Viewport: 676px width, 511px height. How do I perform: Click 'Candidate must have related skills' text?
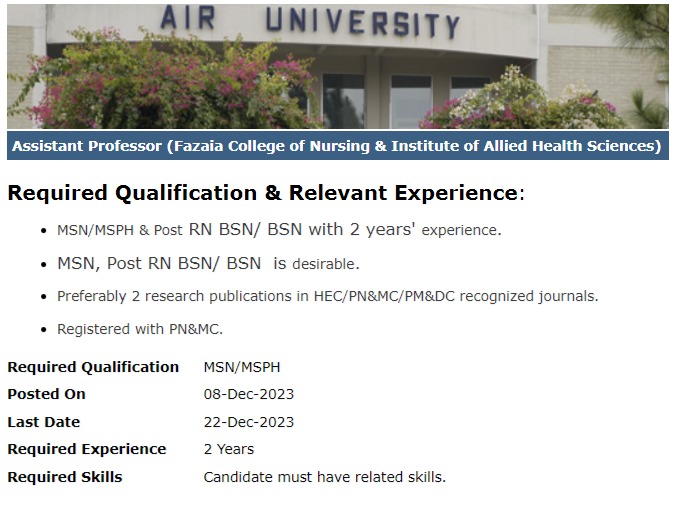[324, 477]
